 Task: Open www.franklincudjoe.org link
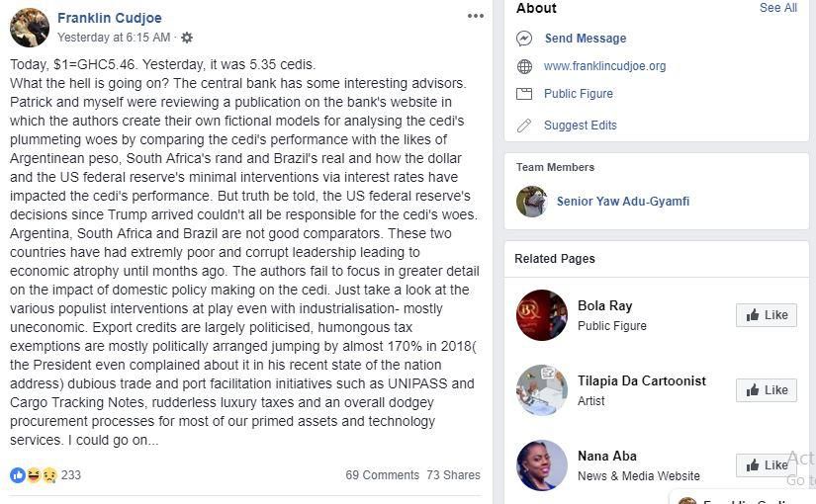tap(604, 66)
